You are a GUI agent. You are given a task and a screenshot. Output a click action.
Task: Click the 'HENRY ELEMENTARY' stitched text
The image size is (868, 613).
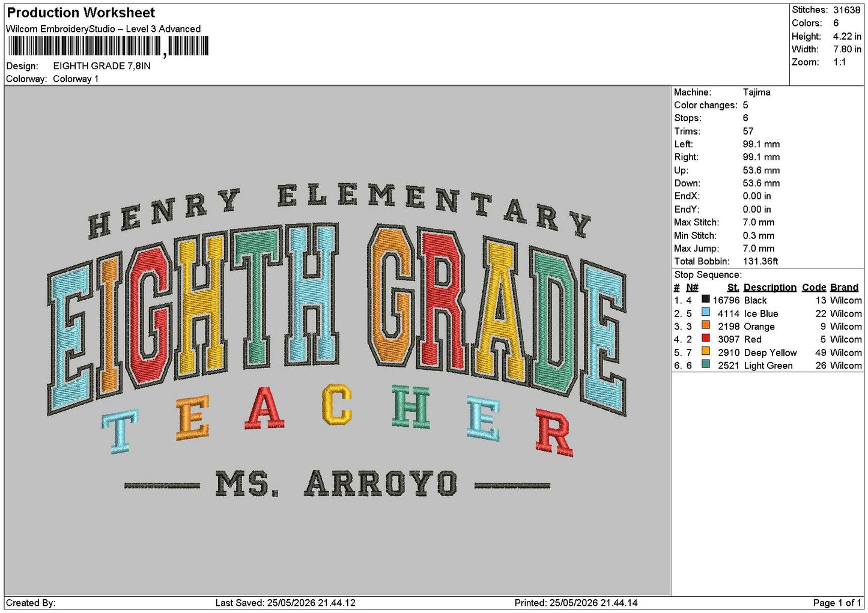click(340, 210)
